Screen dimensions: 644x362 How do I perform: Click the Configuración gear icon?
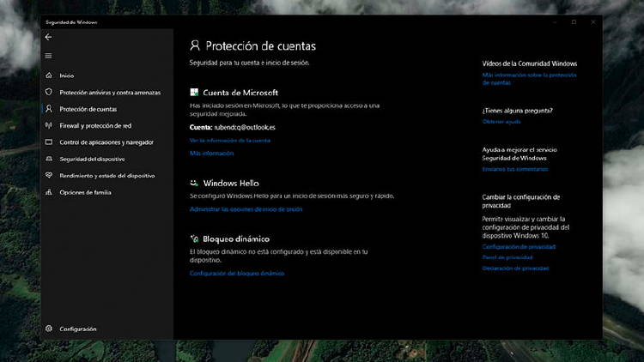[49, 329]
